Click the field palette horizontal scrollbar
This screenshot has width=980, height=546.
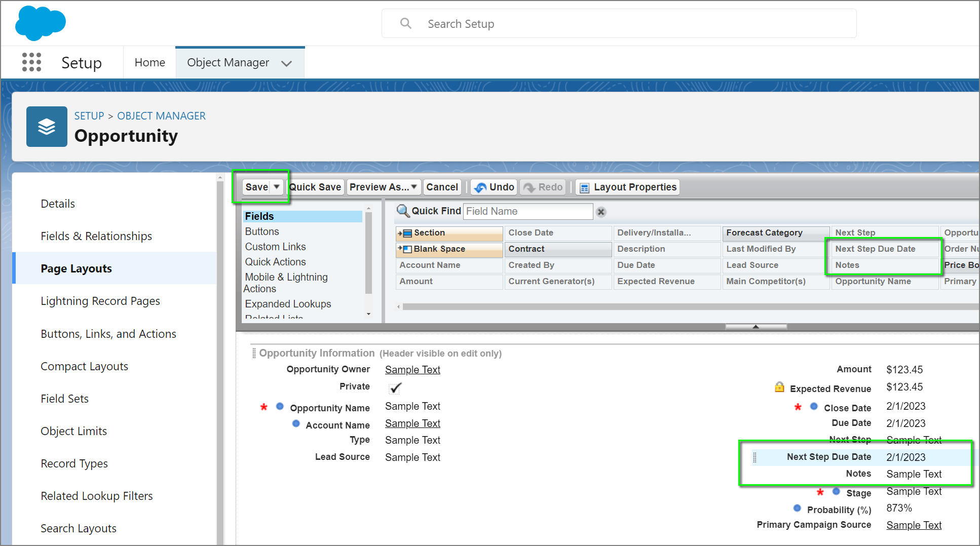(x=690, y=306)
